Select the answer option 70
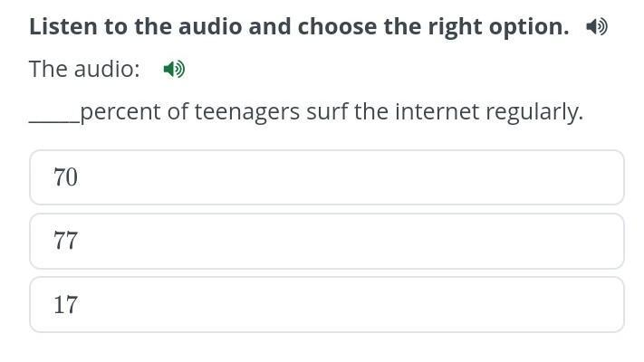The width and height of the screenshot is (644, 362). (x=326, y=177)
